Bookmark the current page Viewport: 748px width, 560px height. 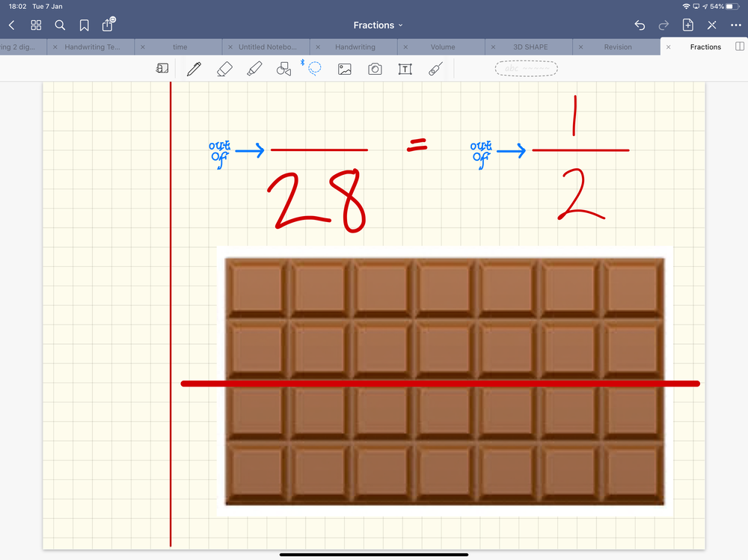[85, 25]
